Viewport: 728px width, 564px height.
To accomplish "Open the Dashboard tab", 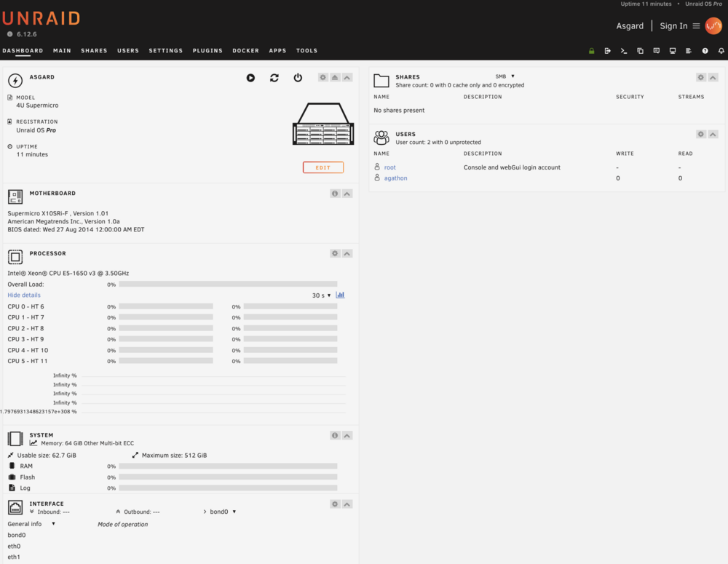I will [23, 51].
